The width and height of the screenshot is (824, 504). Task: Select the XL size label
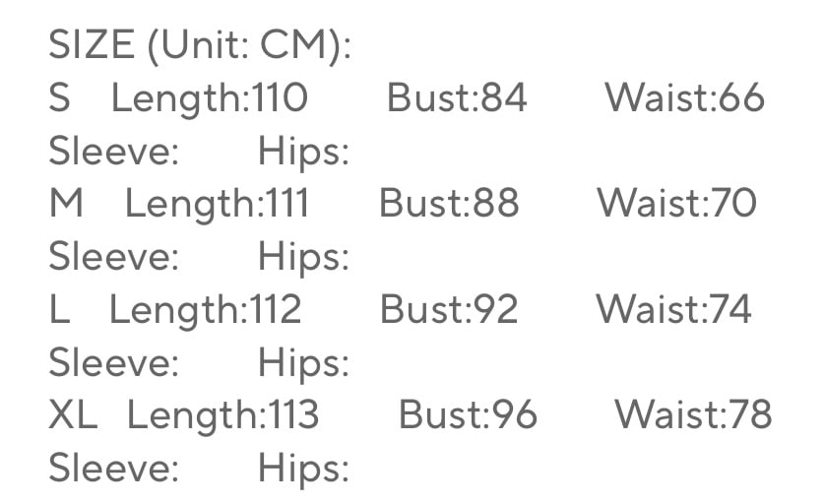tap(73, 416)
